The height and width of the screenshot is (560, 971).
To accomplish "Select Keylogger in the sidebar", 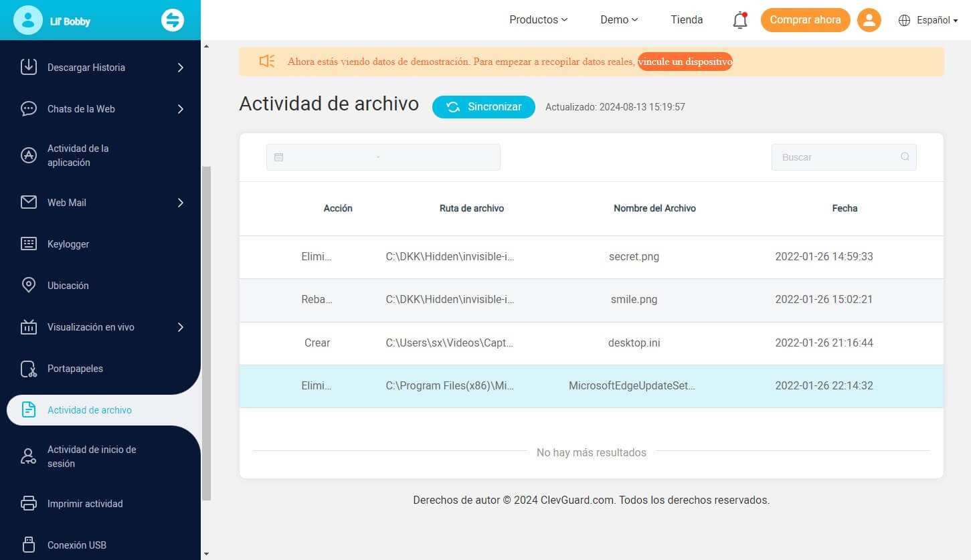I will coord(68,244).
